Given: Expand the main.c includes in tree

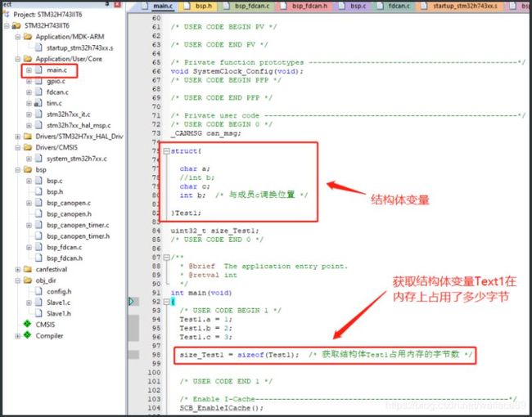Looking at the screenshot, I should (x=29, y=70).
